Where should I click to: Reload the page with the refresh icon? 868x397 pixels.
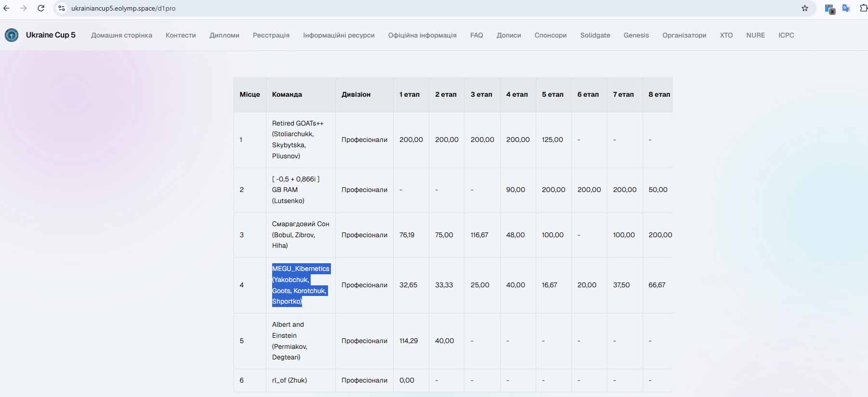point(41,8)
